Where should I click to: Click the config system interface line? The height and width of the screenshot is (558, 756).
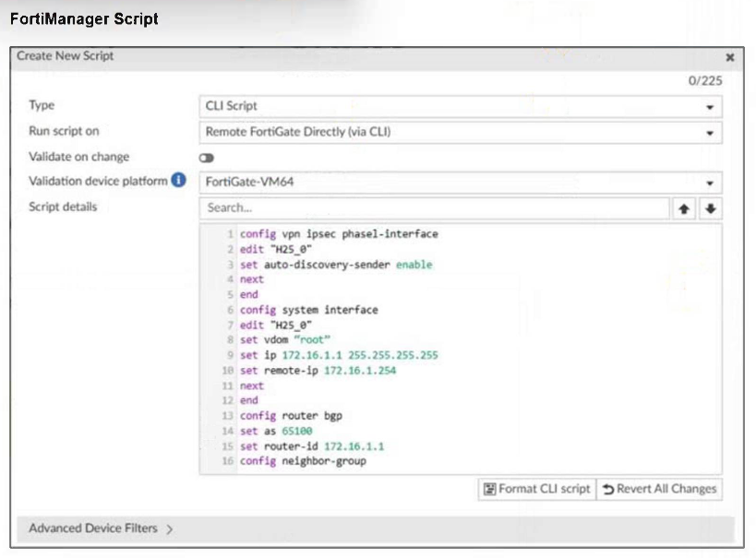pyautogui.click(x=308, y=310)
